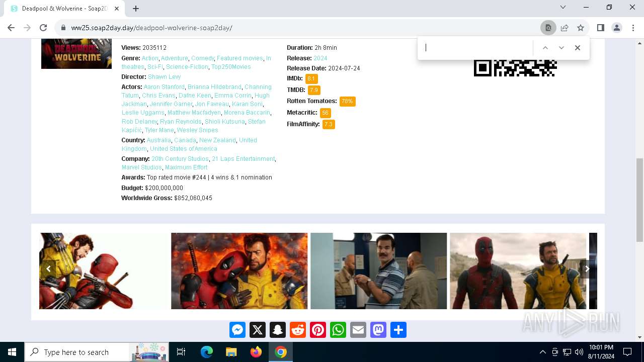
Task: Open director Shawn Levy link
Action: click(x=164, y=77)
